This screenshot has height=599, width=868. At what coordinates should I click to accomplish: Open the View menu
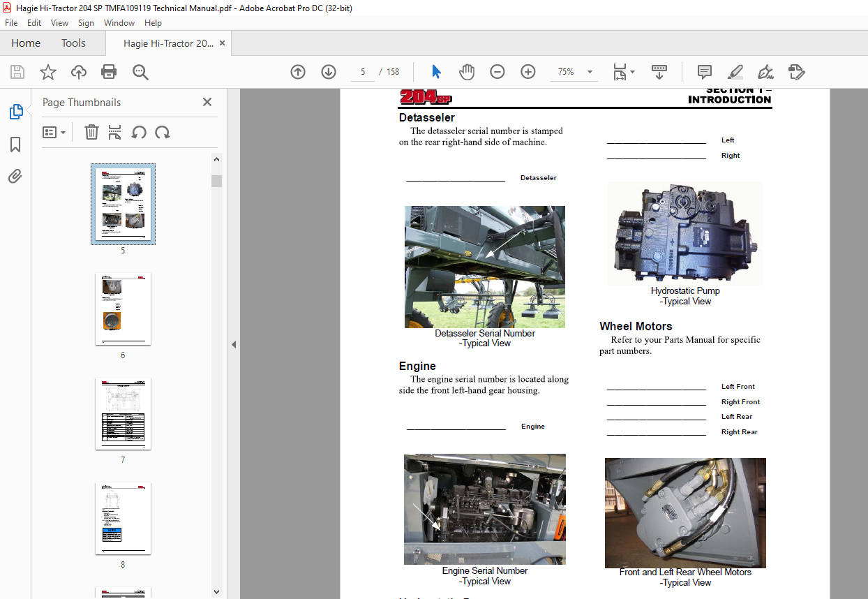(x=60, y=23)
